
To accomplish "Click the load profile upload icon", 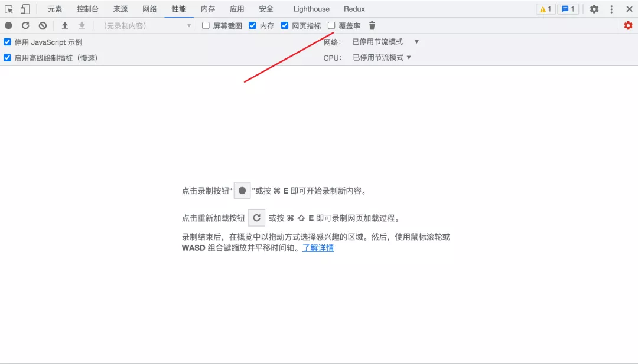I will coord(64,25).
